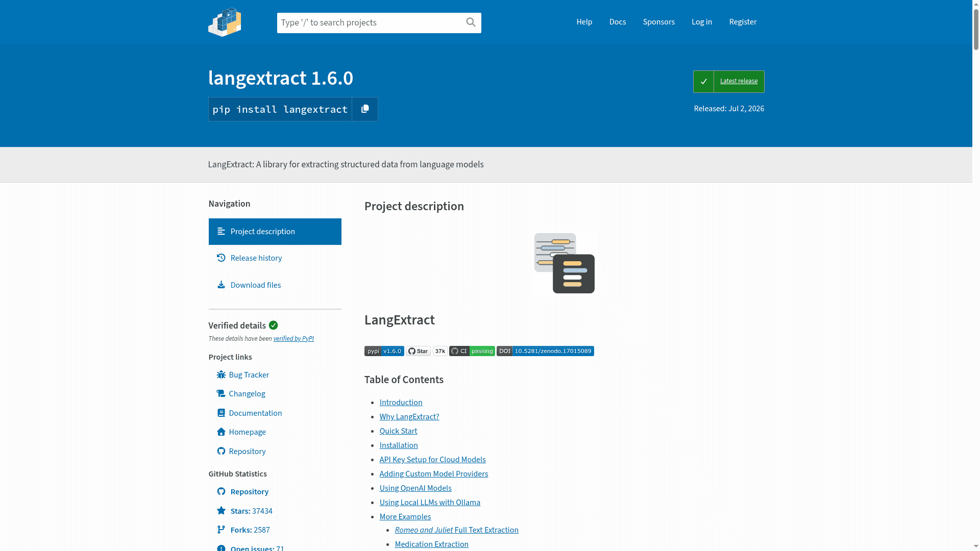Click the Release history clock icon

click(x=221, y=258)
